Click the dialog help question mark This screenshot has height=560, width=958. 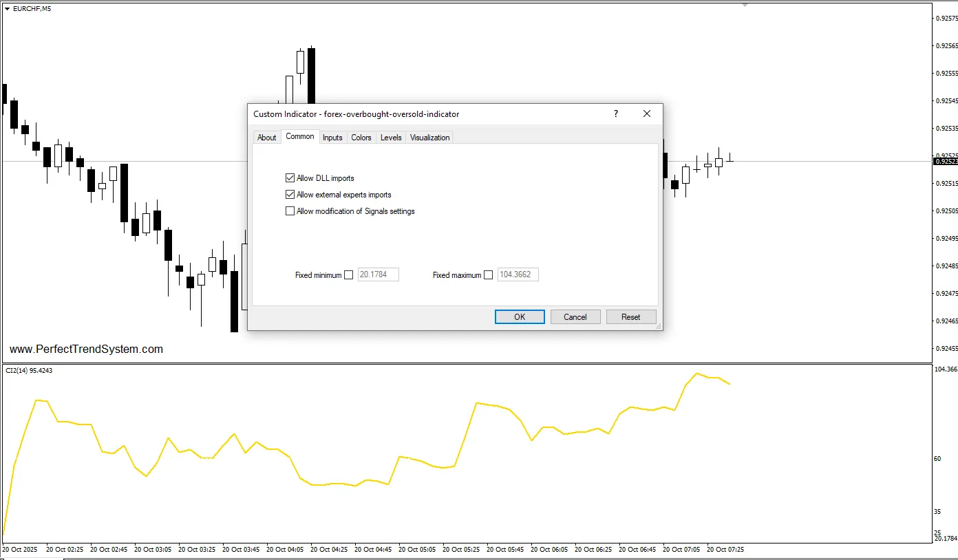(x=616, y=114)
